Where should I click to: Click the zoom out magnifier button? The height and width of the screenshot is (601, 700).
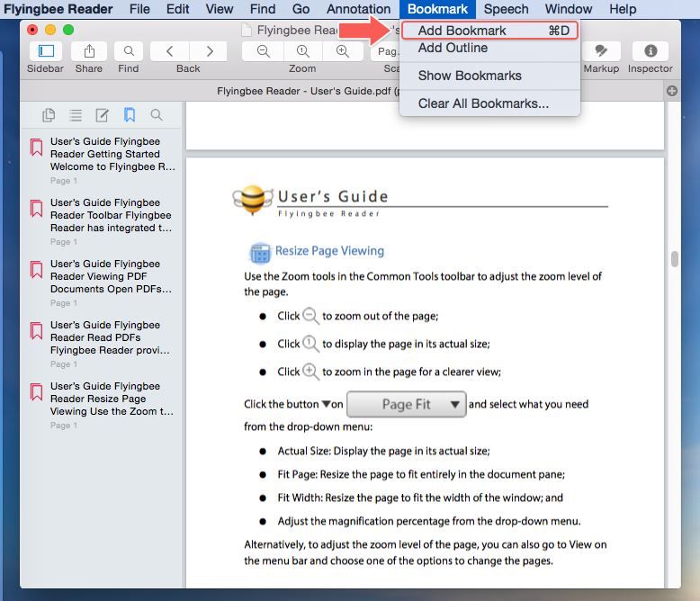click(263, 51)
